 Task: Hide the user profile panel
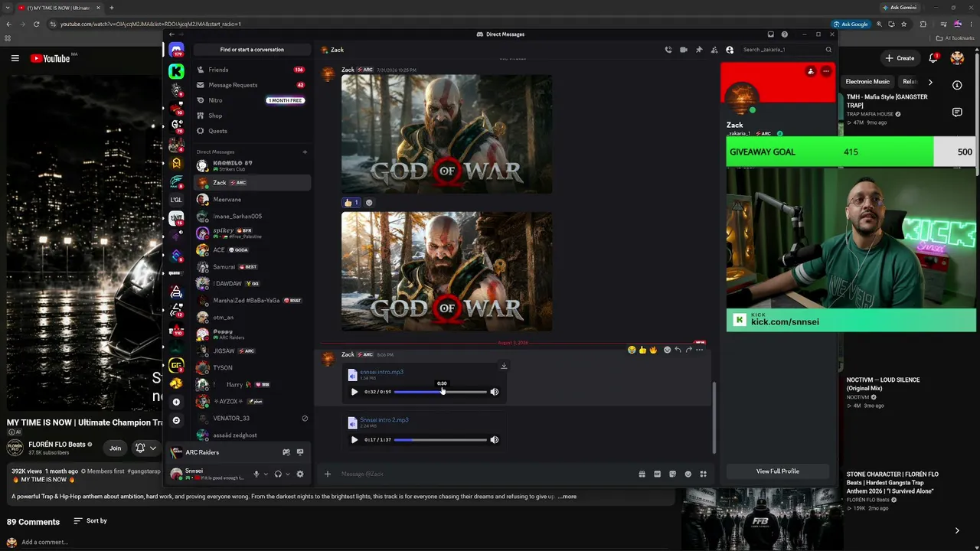point(730,50)
